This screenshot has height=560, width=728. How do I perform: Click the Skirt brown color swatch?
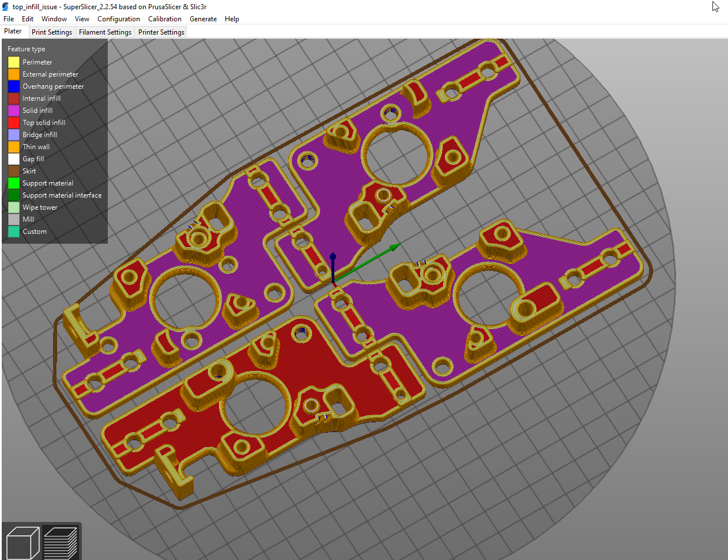[x=14, y=171]
